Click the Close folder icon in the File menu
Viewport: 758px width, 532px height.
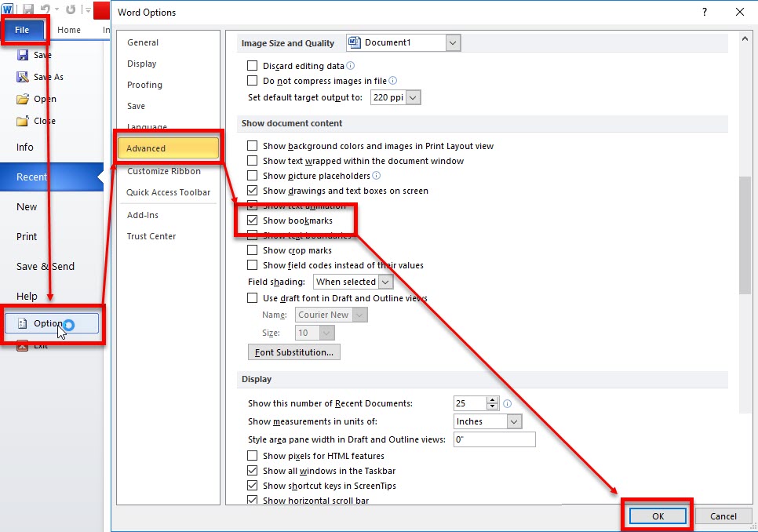pyautogui.click(x=23, y=121)
